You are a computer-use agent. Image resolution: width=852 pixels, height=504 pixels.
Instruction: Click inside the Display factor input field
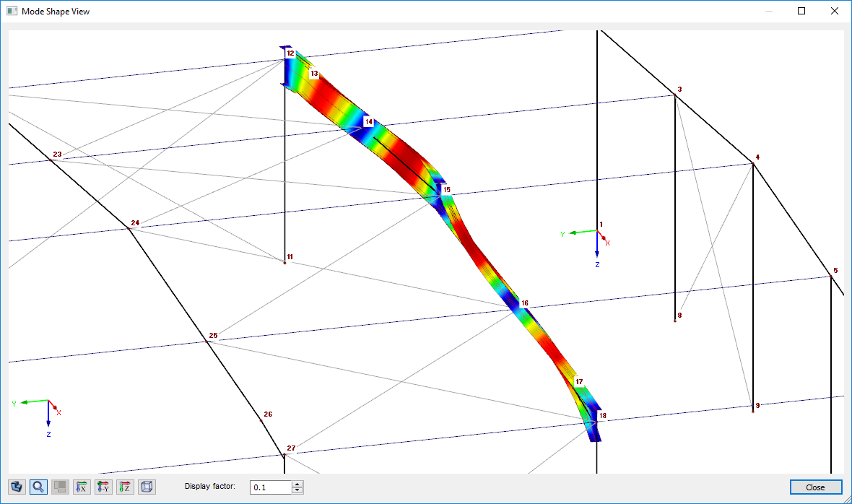(271, 487)
